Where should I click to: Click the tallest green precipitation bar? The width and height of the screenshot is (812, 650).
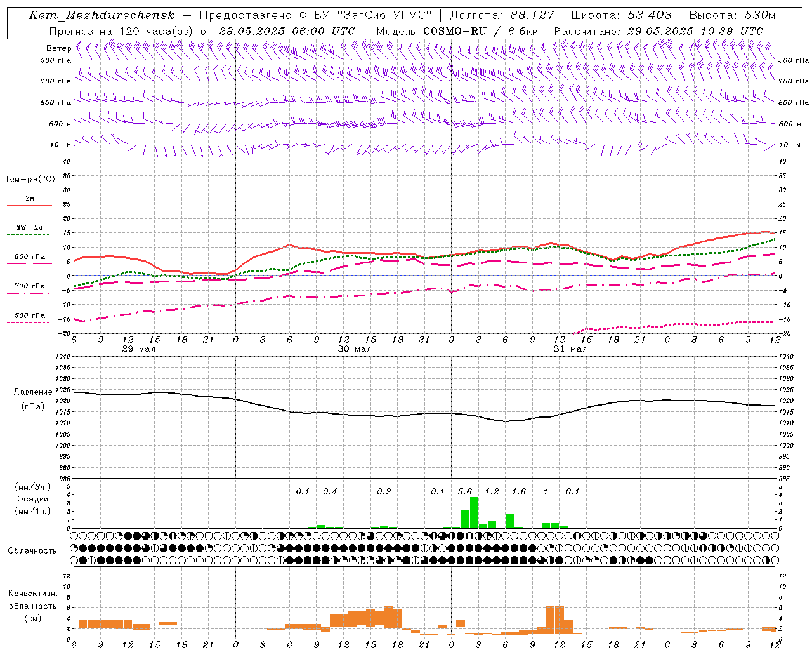pos(474,512)
